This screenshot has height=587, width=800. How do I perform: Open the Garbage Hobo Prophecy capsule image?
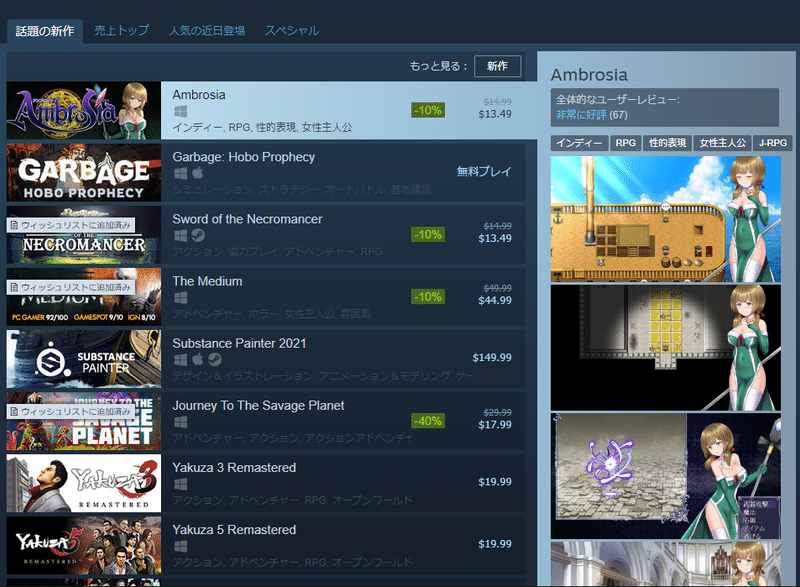point(84,172)
